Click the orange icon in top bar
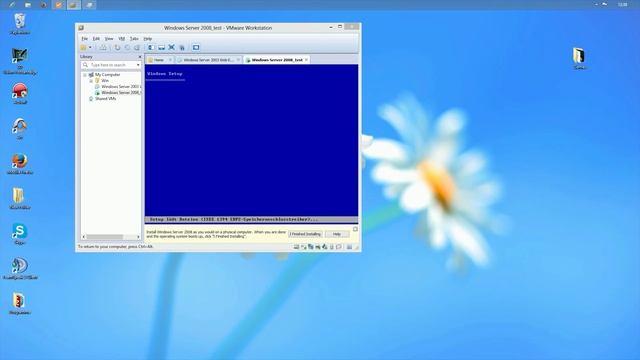The image size is (640, 360). point(59,5)
